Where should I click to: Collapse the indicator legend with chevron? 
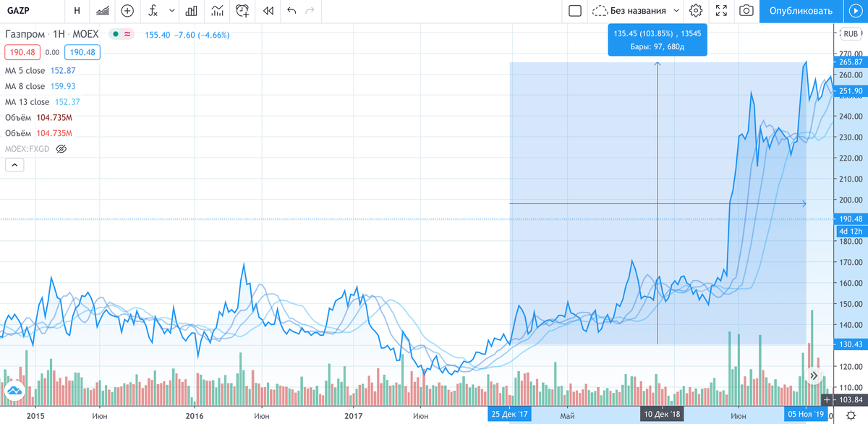pos(14,165)
